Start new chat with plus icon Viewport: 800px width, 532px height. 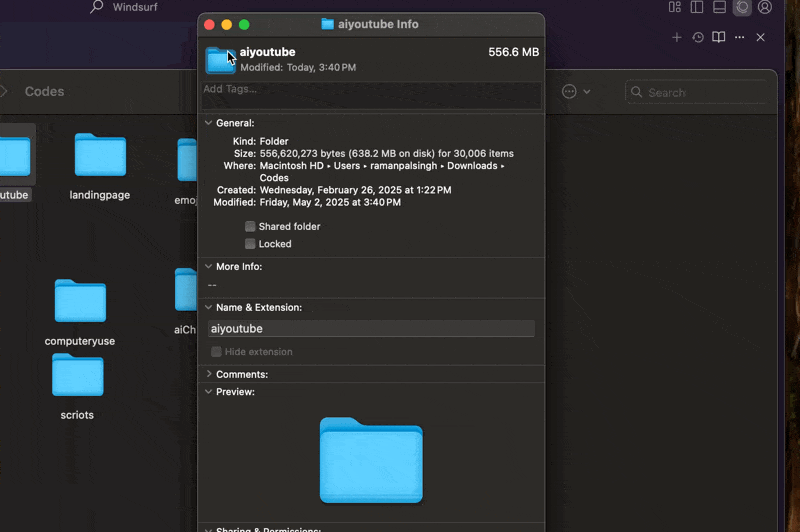(x=677, y=37)
